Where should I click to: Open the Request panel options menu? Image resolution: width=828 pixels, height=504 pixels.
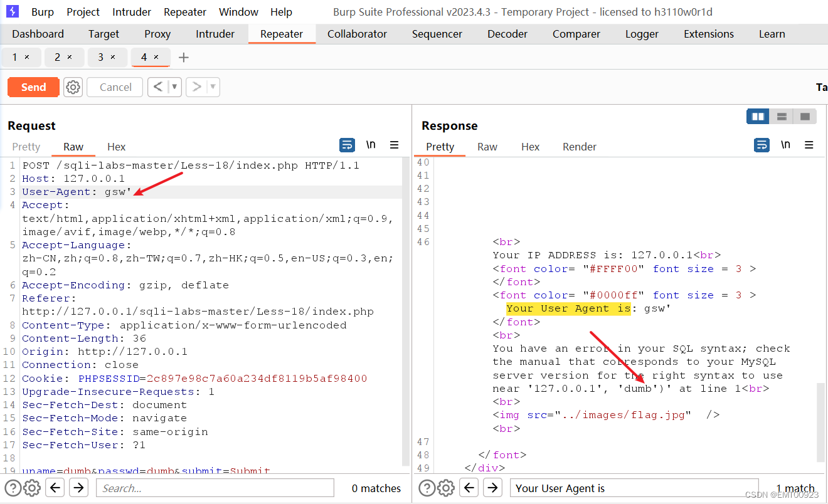tap(394, 145)
